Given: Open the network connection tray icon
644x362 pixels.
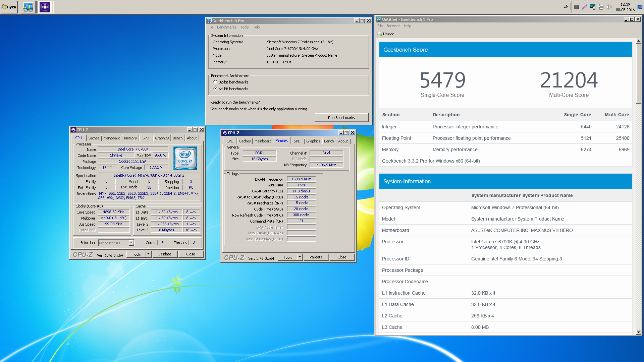Looking at the screenshot, I should [x=601, y=7].
